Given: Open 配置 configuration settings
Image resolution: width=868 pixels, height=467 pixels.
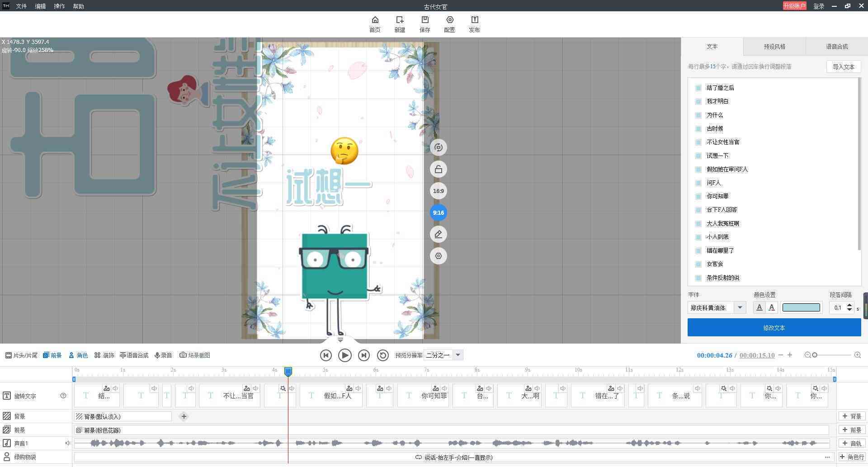Looking at the screenshot, I should [x=449, y=24].
